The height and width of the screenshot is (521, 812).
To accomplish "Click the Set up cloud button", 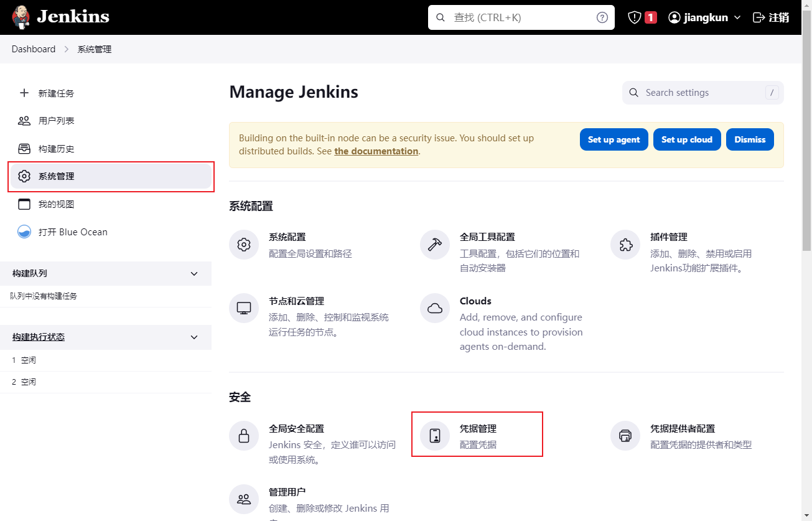I will [x=687, y=139].
